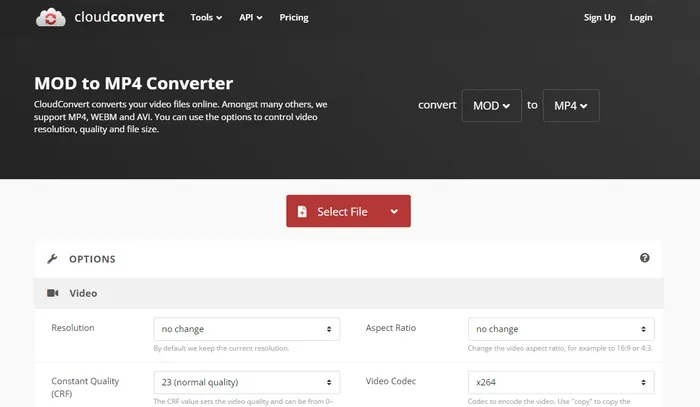Click the wrench icon beside OPTIONS

coord(52,259)
